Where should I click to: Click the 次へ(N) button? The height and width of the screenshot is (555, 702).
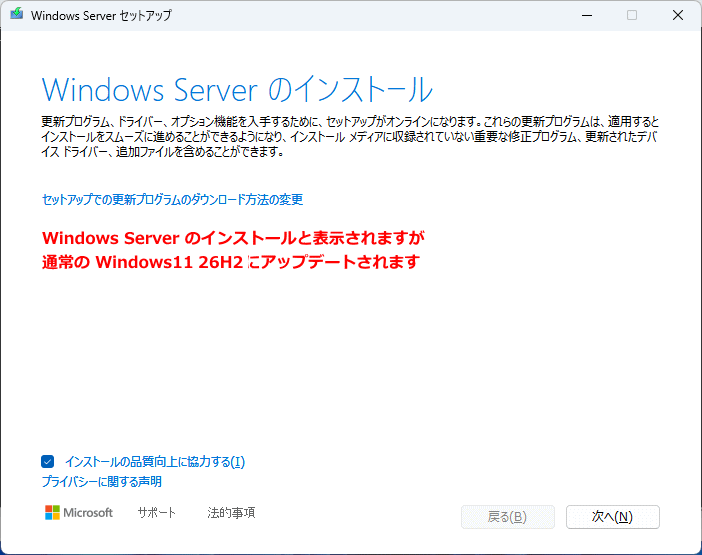[x=612, y=517]
